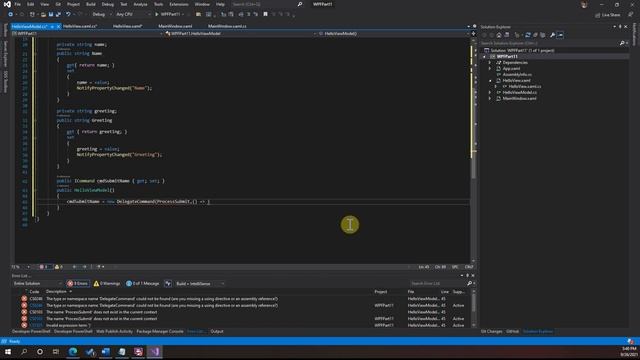
Task: Click the error indicator icon below the editor
Action: (x=42, y=267)
